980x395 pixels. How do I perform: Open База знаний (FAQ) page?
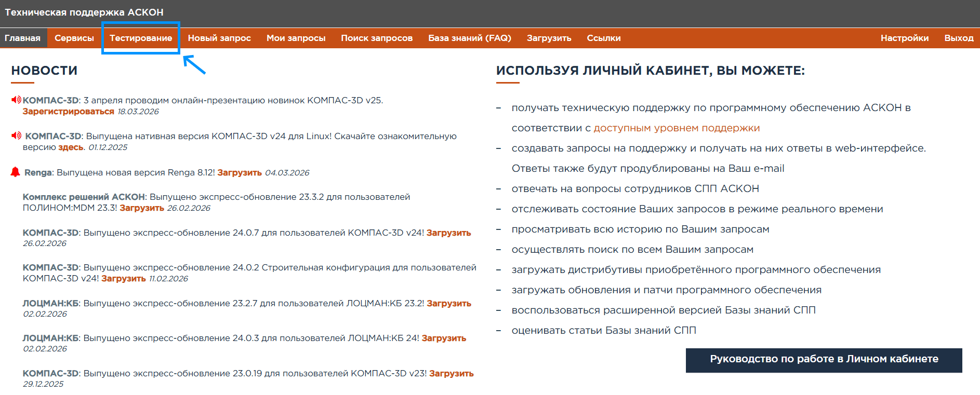coord(470,38)
